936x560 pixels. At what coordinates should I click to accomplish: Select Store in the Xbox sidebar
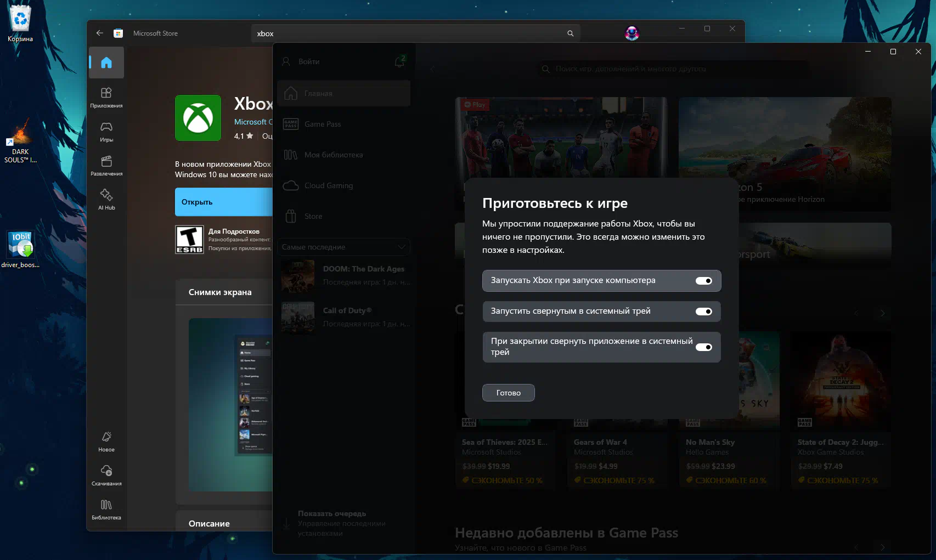pos(344,216)
